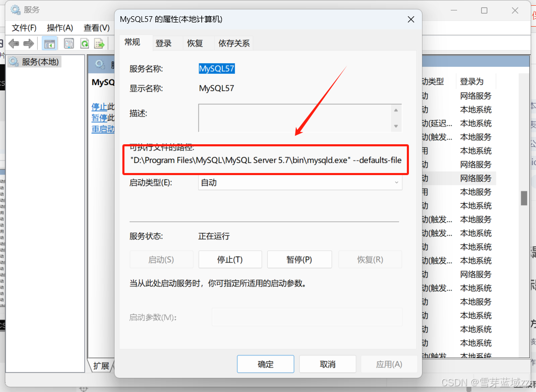Screen dimensions: 536x392
Task: Click the mysqld.exe executable path text
Action: (x=266, y=160)
